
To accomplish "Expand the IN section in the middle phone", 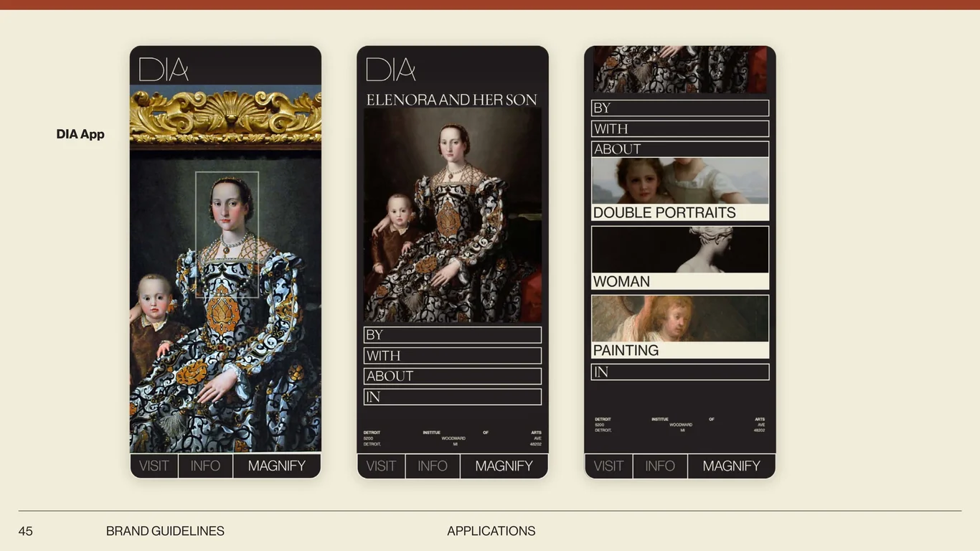I will (x=453, y=397).
